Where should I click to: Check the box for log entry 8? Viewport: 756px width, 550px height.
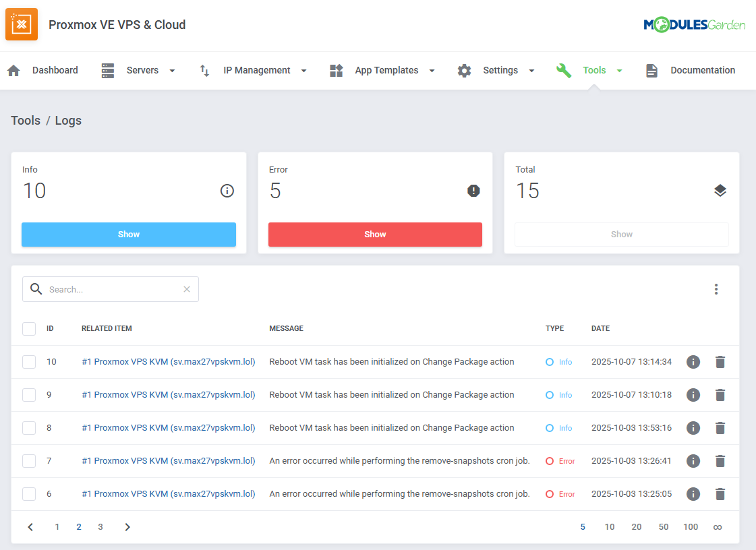[x=29, y=428]
